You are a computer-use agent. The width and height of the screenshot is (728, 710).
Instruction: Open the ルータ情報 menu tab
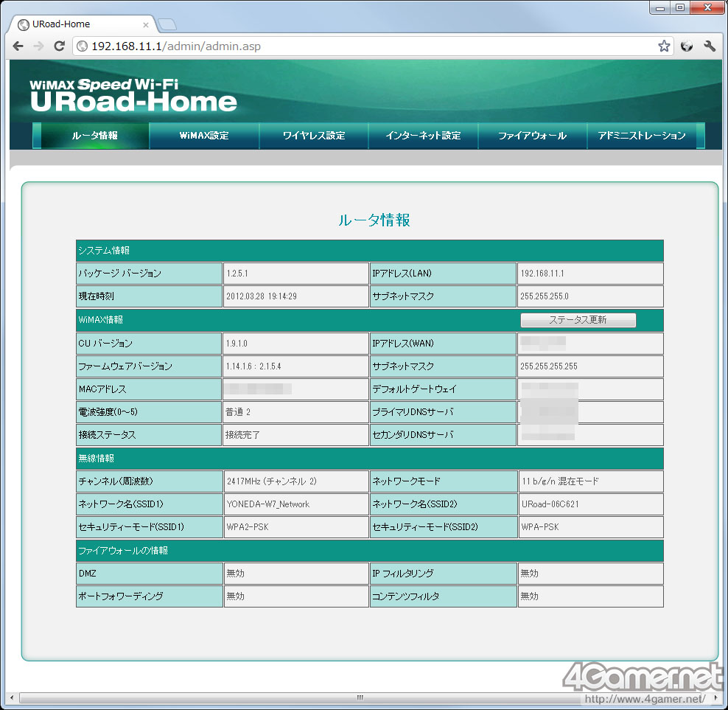[95, 135]
